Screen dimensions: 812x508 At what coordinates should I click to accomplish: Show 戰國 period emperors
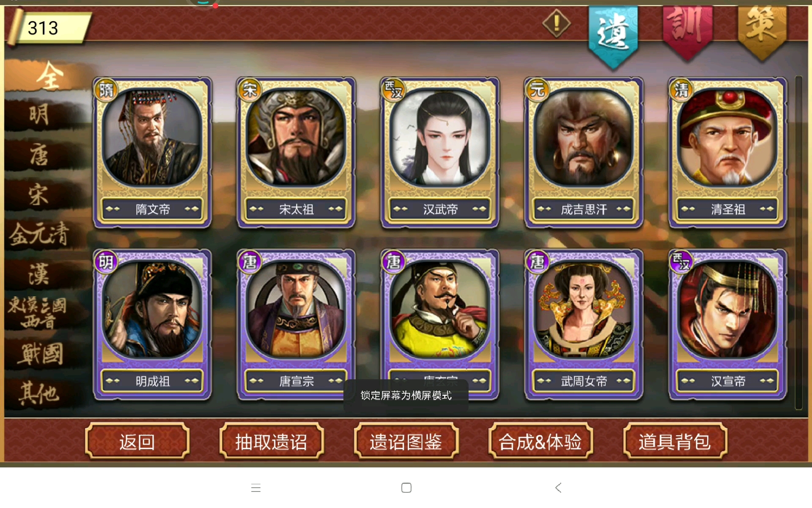[x=40, y=353]
